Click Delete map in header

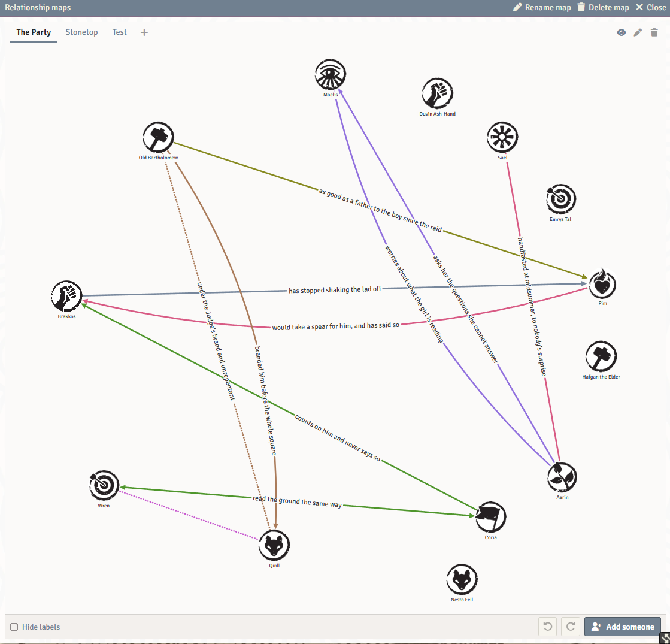(x=603, y=7)
